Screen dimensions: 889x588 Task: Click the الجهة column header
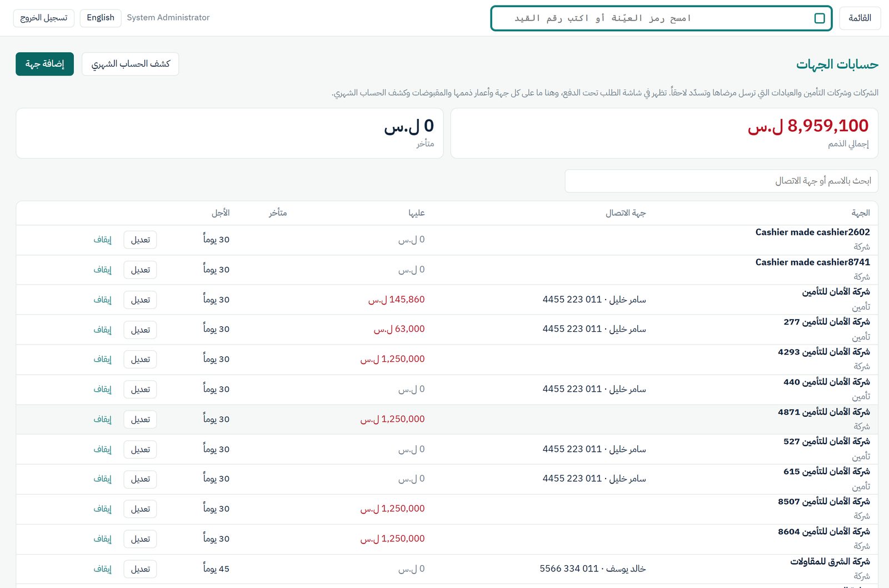coord(861,213)
